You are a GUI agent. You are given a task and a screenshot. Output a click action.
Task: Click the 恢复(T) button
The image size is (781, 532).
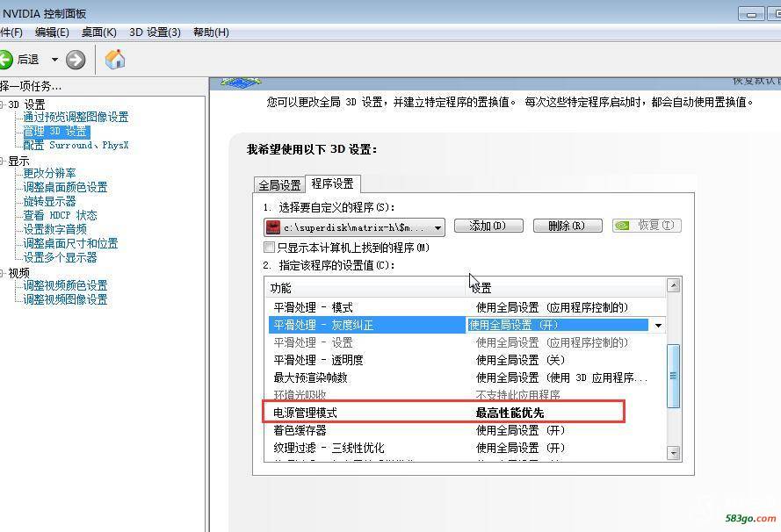(x=647, y=226)
